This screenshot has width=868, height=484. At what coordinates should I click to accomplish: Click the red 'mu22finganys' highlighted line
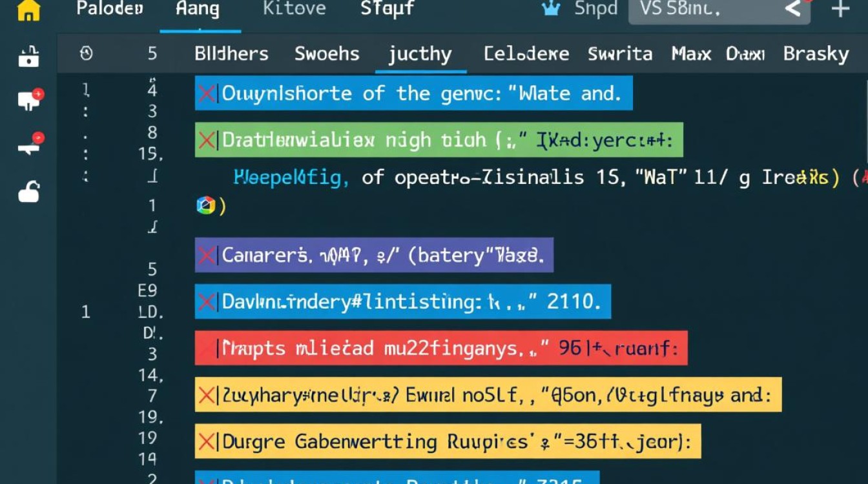tap(441, 348)
